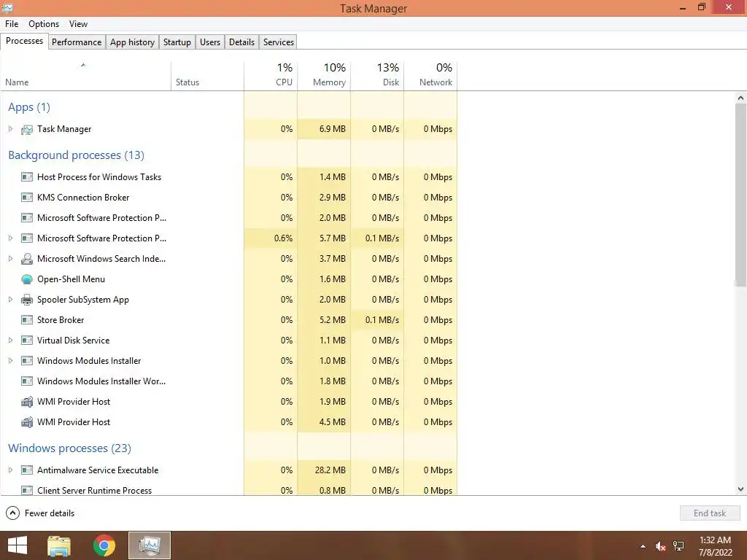The width and height of the screenshot is (747, 560).
Task: Click the scrollbar down arrow
Action: (740, 489)
